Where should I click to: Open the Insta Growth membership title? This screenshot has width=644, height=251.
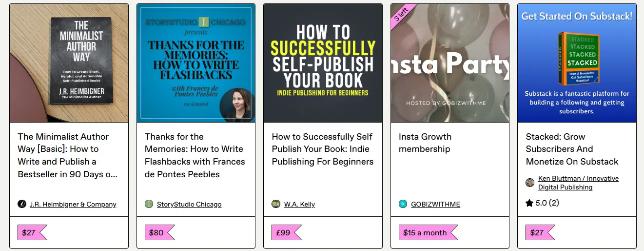[425, 143]
